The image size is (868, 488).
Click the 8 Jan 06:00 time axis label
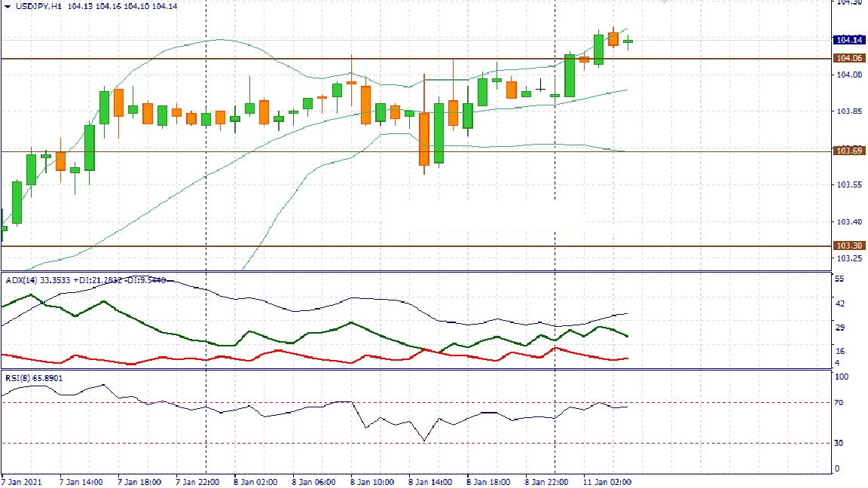(x=313, y=481)
